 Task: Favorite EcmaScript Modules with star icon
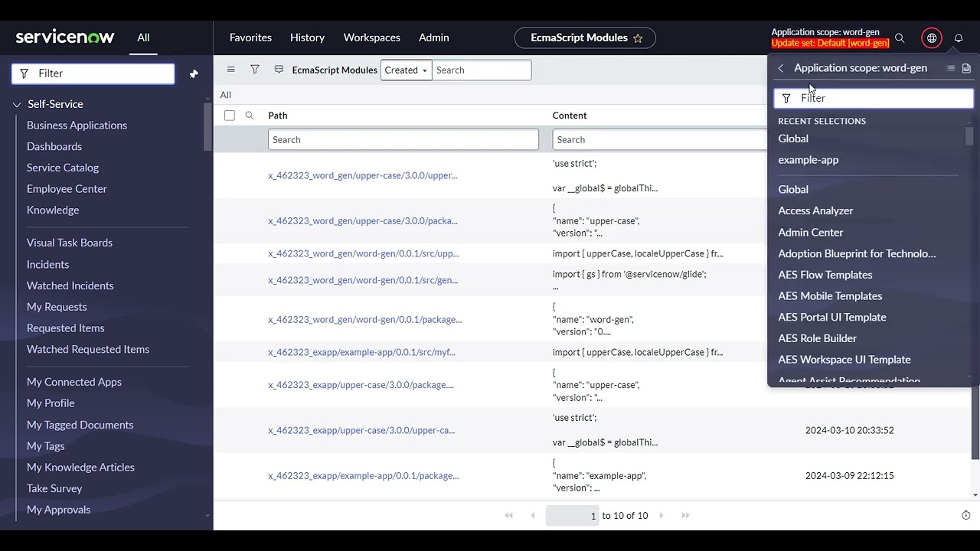click(638, 38)
